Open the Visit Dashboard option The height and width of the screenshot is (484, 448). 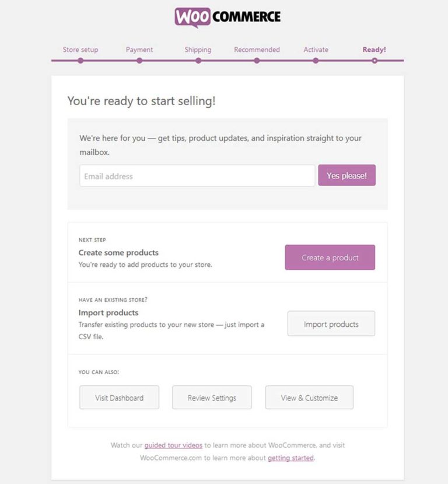(119, 397)
